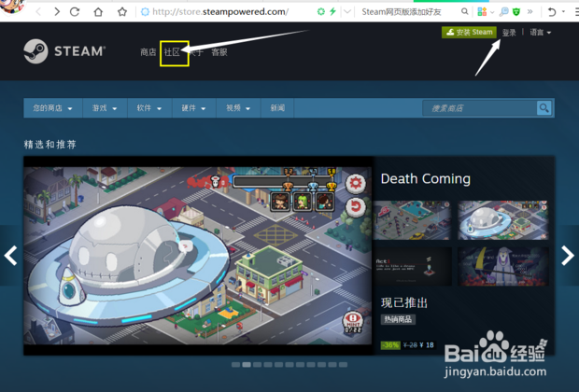Open the Death Coming UFO main capsule image
This screenshot has width=579, height=392.
(x=198, y=256)
